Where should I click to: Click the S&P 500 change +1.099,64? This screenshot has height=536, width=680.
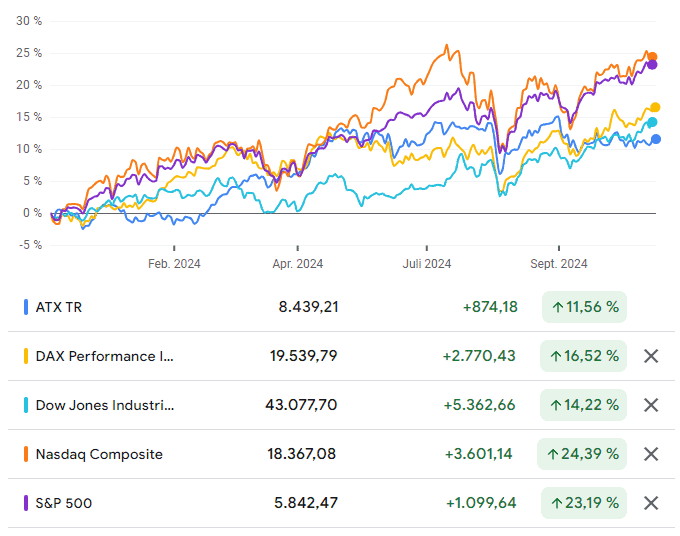click(x=481, y=503)
